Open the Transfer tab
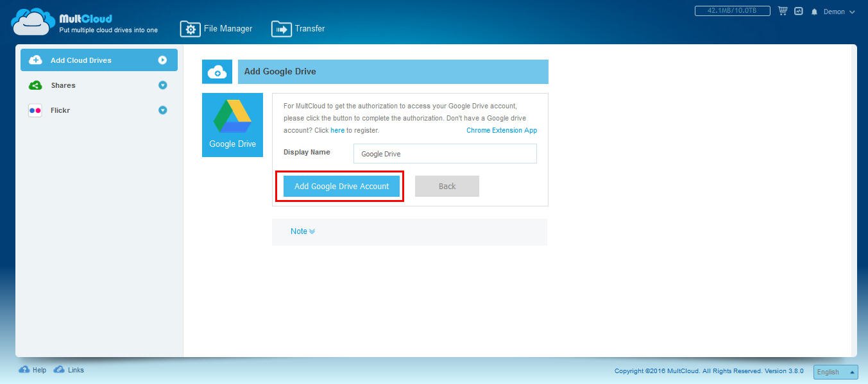Image resolution: width=868 pixels, height=384 pixels. [298, 29]
